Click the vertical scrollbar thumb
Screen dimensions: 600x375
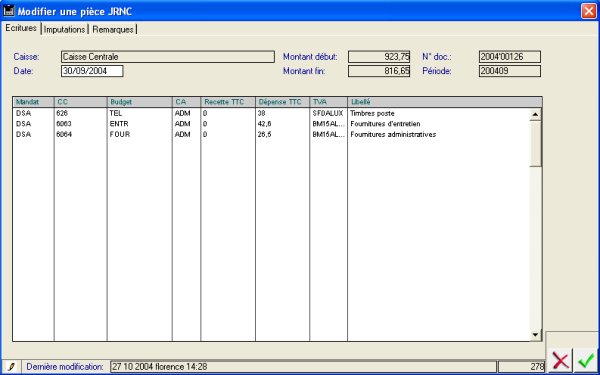coord(535,143)
